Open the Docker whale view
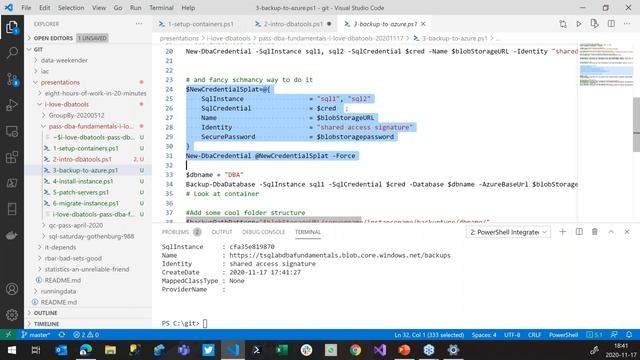This screenshot has width=640, height=360. coord(12,236)
